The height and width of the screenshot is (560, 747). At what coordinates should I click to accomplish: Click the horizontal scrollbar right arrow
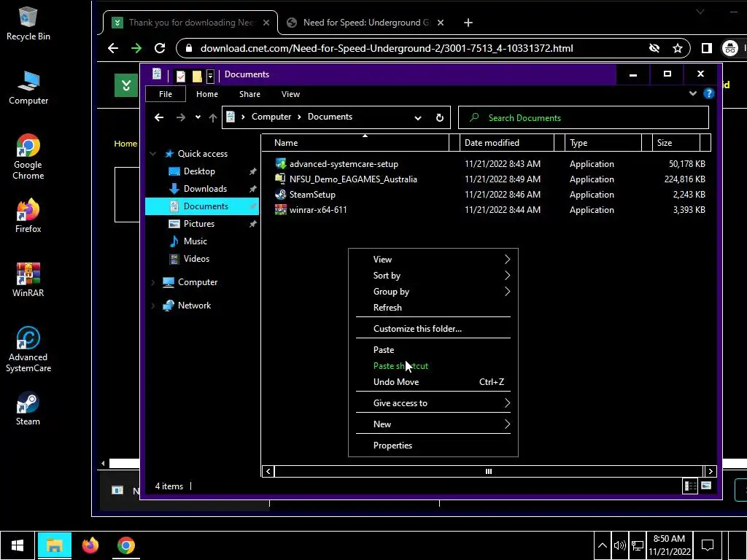tap(711, 471)
